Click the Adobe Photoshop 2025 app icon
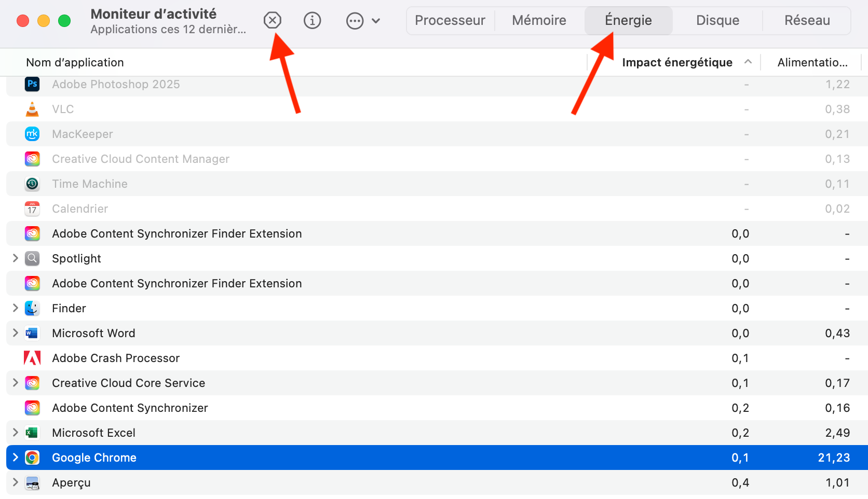868x499 pixels. [32, 84]
